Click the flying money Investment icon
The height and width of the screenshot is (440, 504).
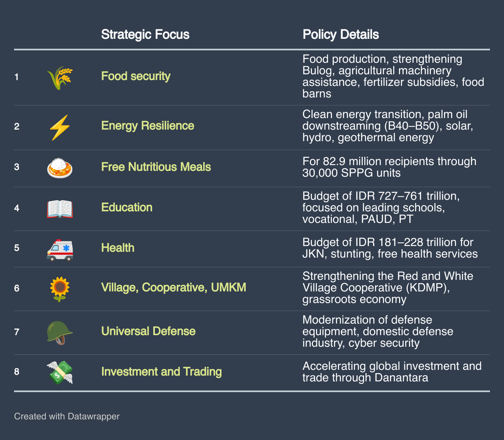click(x=60, y=372)
